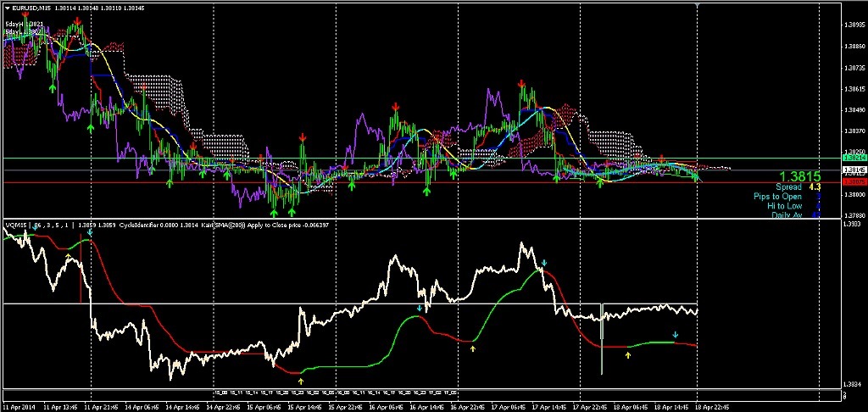Open the chart menu triangle beside EURUSD,M15
Viewport: 868px width, 412px height.
point(7,8)
